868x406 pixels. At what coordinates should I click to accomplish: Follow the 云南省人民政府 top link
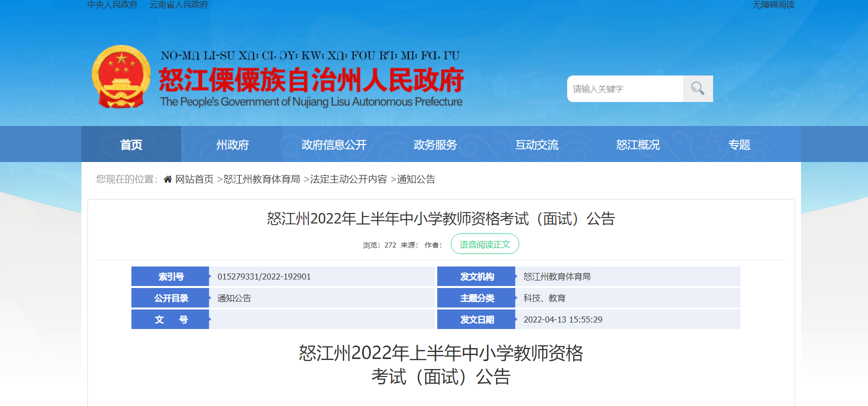(x=179, y=4)
